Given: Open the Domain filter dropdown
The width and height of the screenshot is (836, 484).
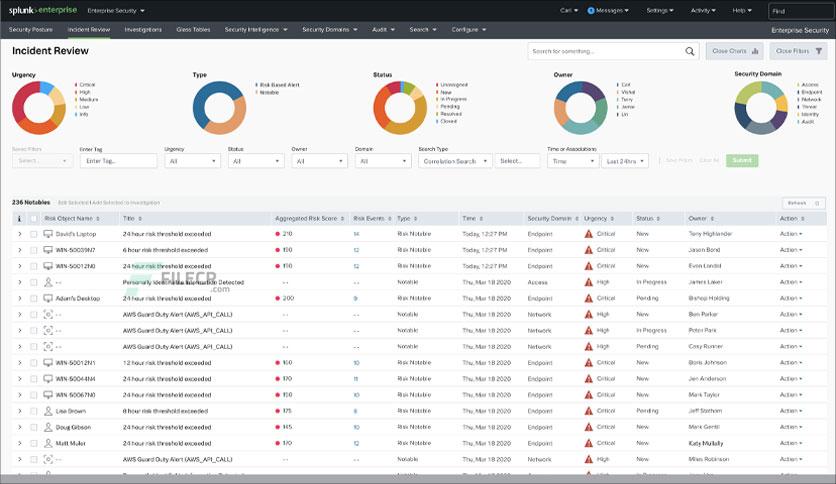Looking at the screenshot, I should (x=383, y=161).
